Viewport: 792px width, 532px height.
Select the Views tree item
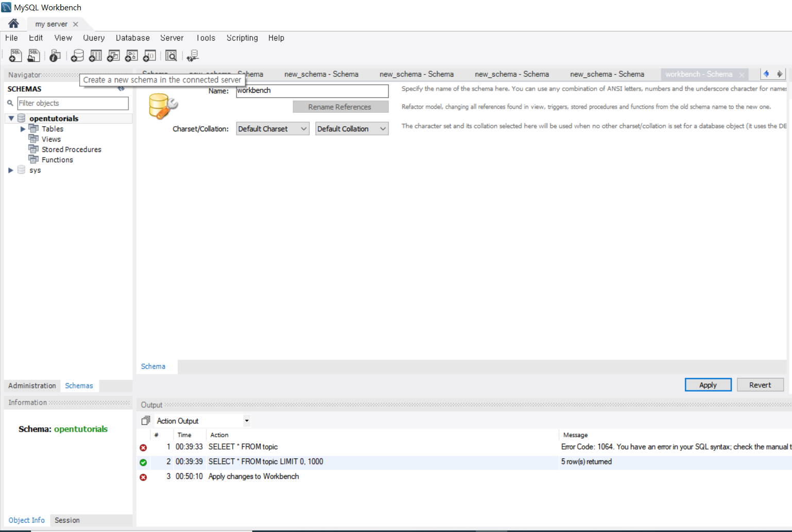(x=51, y=139)
